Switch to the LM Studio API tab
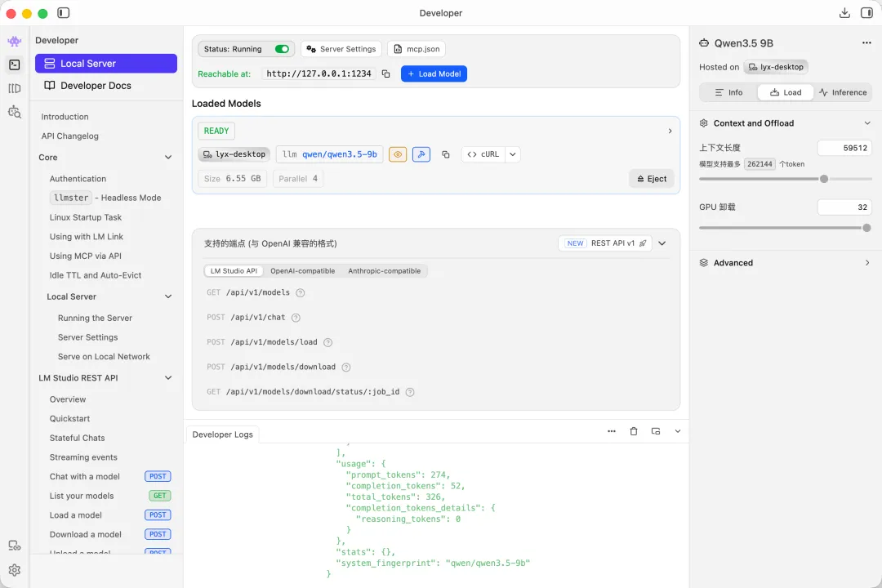The width and height of the screenshot is (882, 588). coord(234,270)
